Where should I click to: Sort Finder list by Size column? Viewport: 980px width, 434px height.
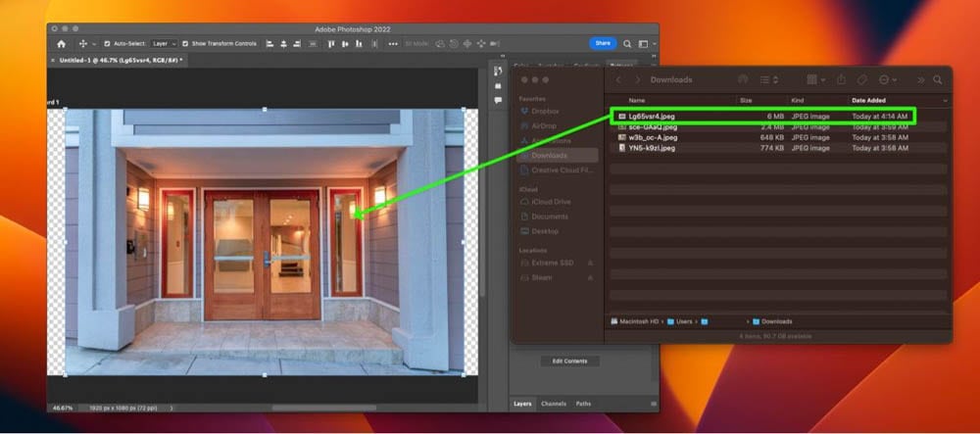[746, 101]
